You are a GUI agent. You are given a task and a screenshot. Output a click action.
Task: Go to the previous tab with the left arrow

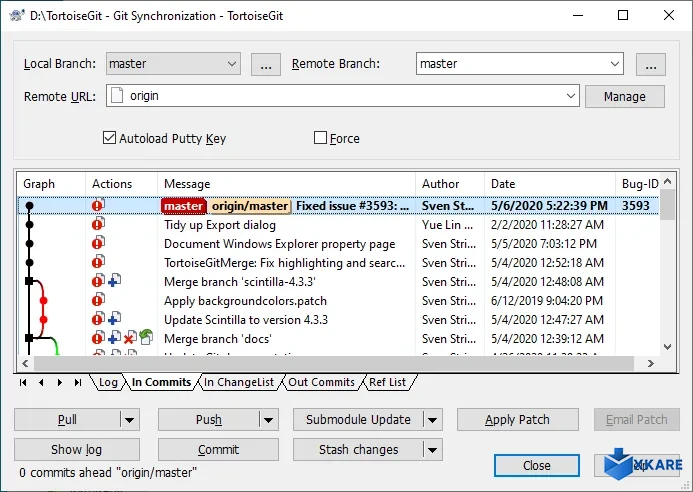tap(41, 382)
